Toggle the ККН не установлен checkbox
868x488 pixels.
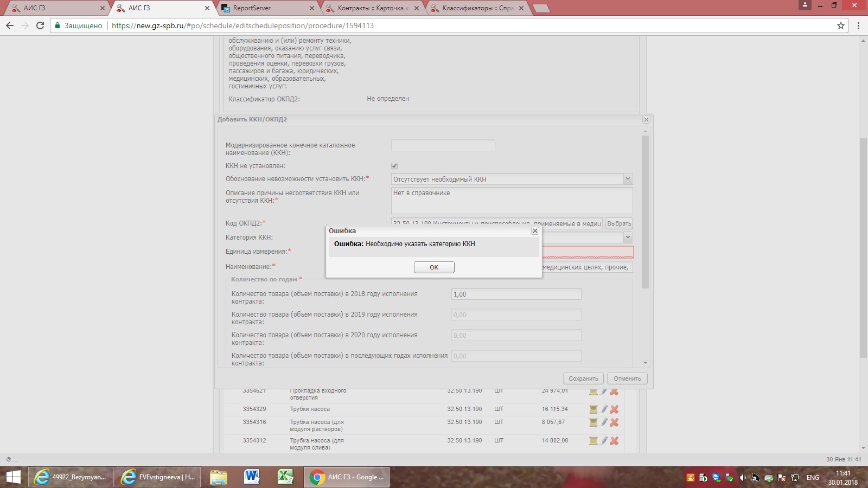pyautogui.click(x=394, y=166)
